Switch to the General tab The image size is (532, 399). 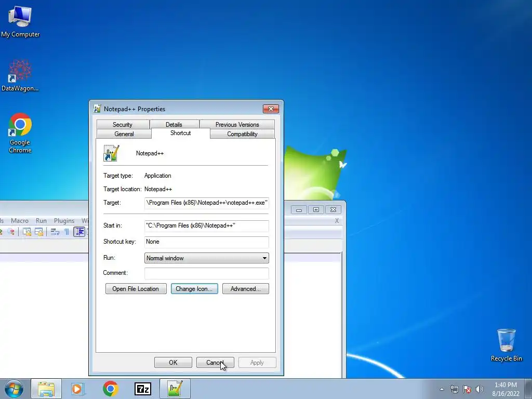124,134
